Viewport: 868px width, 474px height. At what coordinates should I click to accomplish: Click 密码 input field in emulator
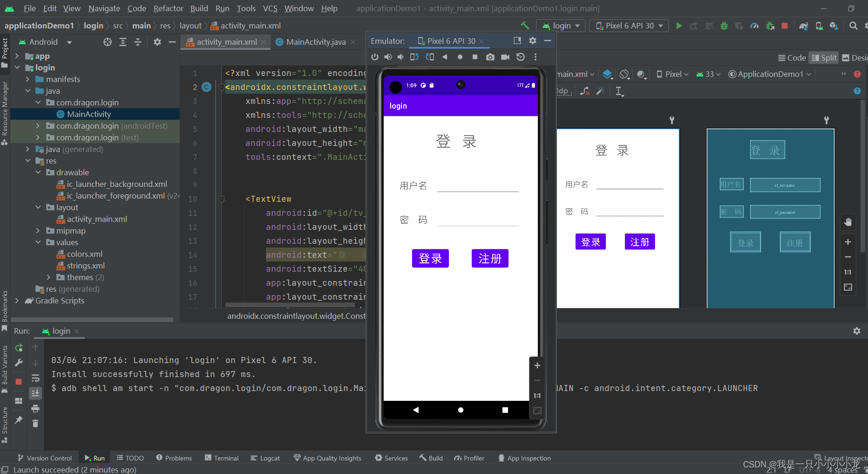478,219
